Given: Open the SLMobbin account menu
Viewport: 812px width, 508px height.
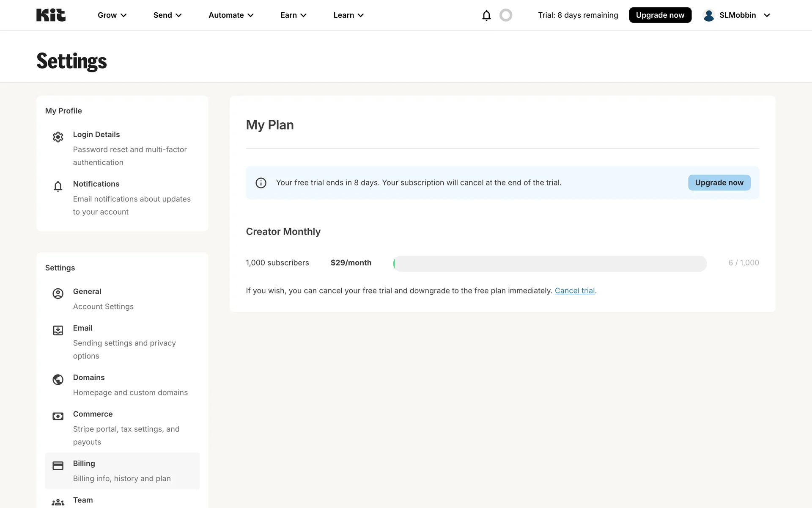Looking at the screenshot, I should click(x=737, y=15).
